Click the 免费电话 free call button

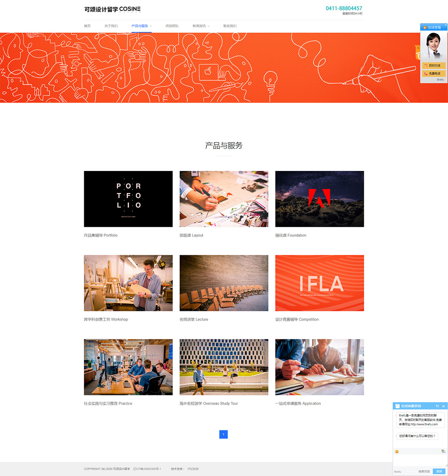(x=434, y=73)
